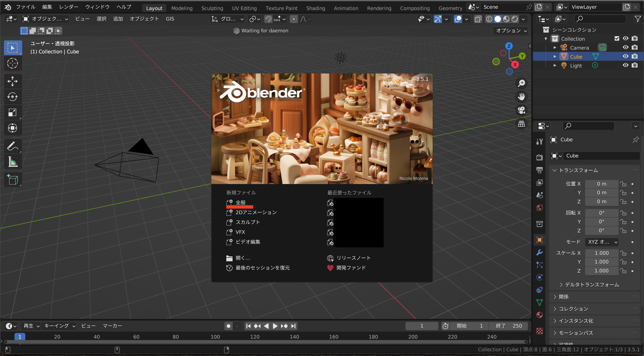Toggle camera view icon
Screen dimensions: 644x356
(521, 110)
